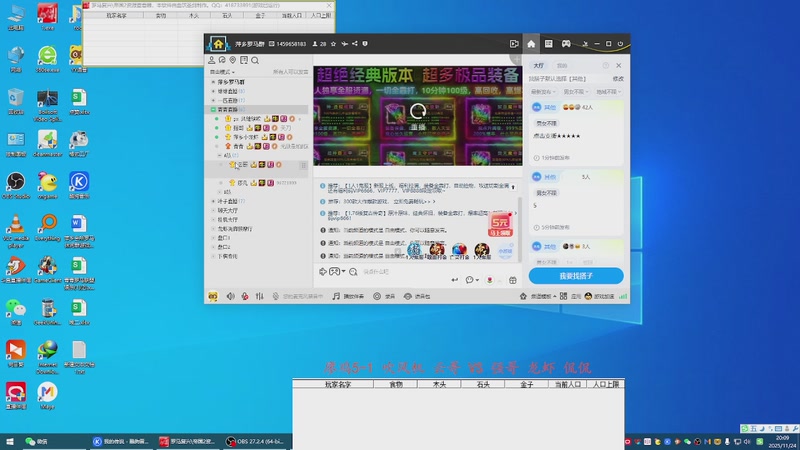Screen dimensions: 800x450
Task: Open the 自由模式 mode dropdown
Action: (222, 72)
